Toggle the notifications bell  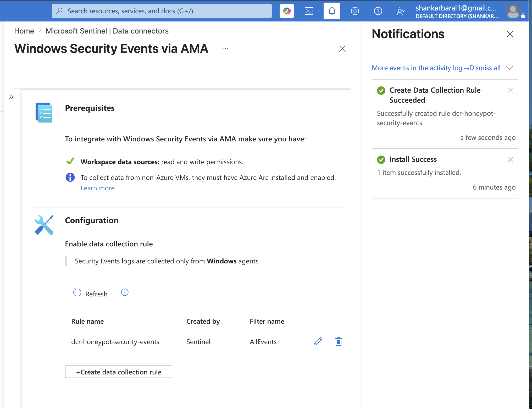click(332, 11)
